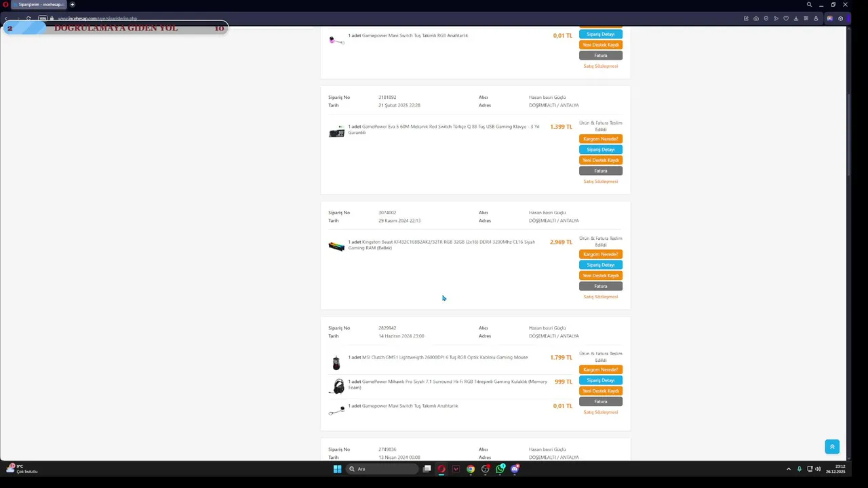
Task: Open Fatura for order 3074002
Action: pos(601,286)
